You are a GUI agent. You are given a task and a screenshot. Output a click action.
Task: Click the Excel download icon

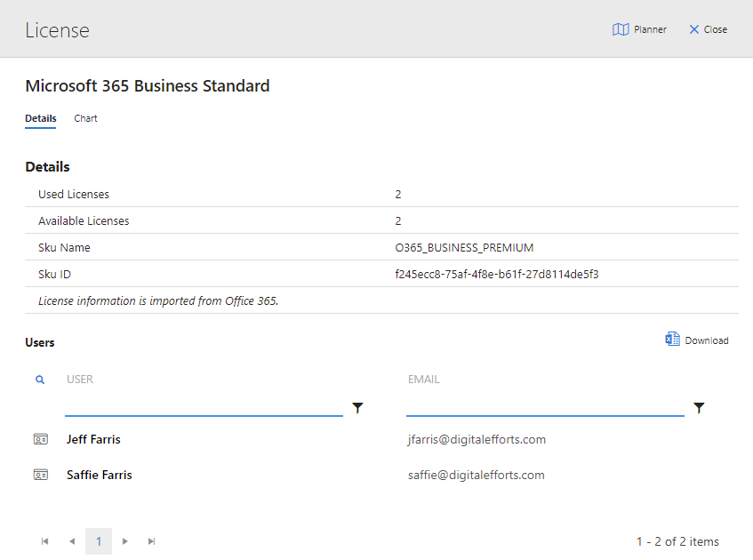point(672,339)
